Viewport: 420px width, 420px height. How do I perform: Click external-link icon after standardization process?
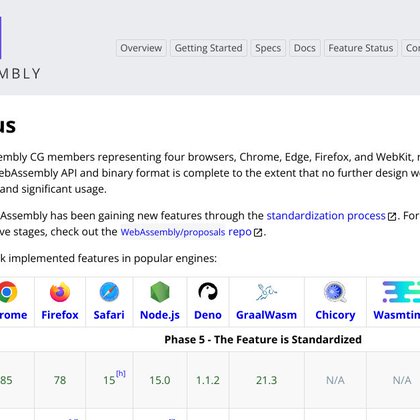click(392, 217)
